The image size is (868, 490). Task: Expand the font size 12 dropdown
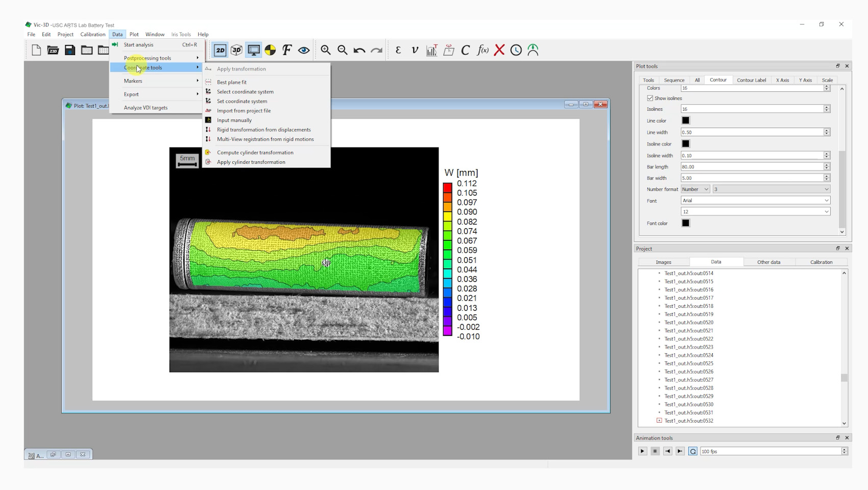click(755, 212)
